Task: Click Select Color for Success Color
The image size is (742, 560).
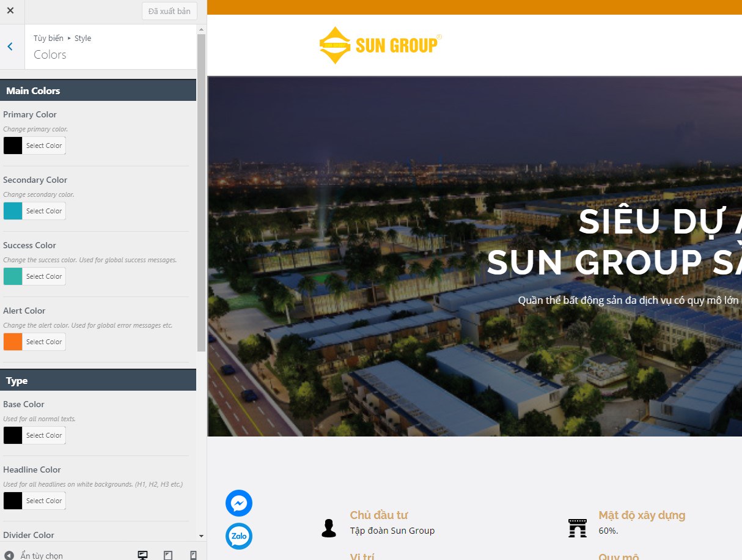Action: 44,276
